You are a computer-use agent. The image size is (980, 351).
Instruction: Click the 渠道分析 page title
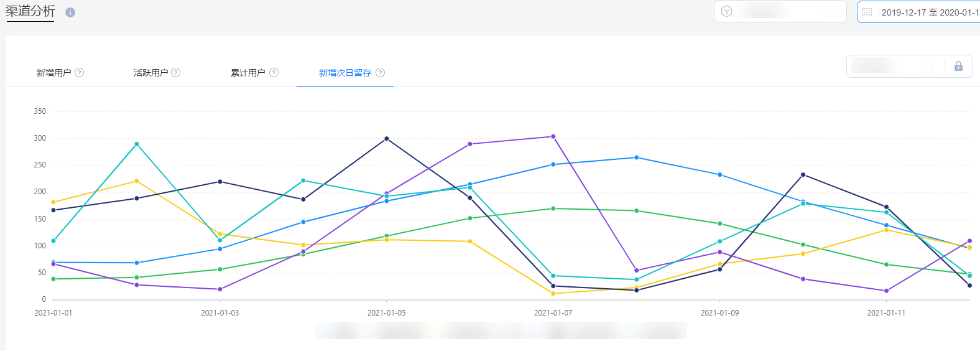tap(30, 12)
